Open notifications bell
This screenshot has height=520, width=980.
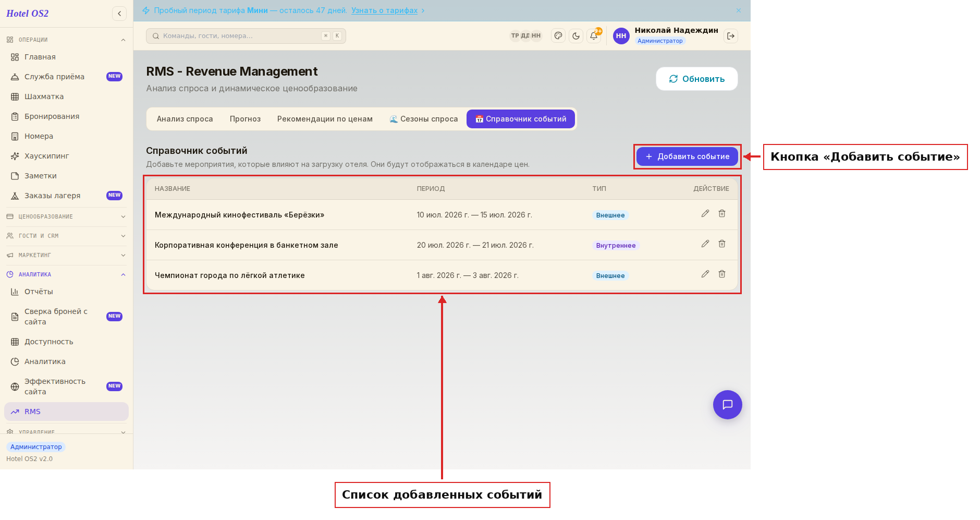click(594, 36)
